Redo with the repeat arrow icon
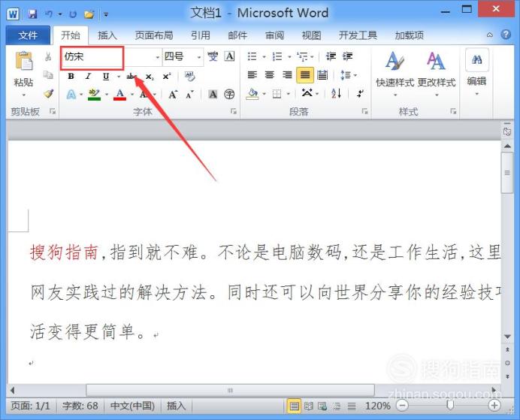 (73, 14)
